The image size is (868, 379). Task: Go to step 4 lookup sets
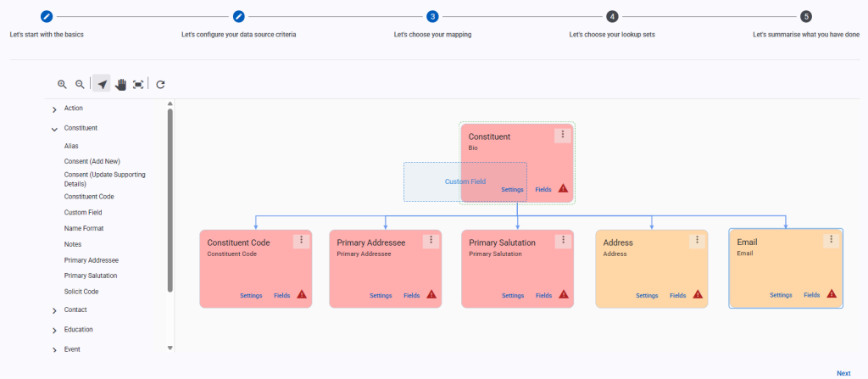tap(612, 16)
